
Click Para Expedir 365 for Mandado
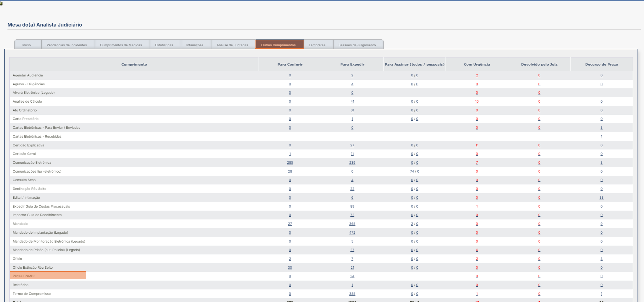point(352,224)
